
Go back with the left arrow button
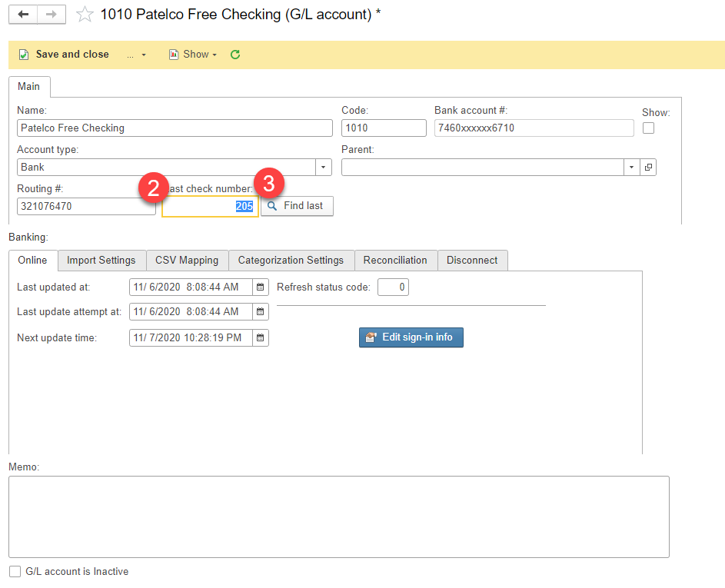pos(23,15)
